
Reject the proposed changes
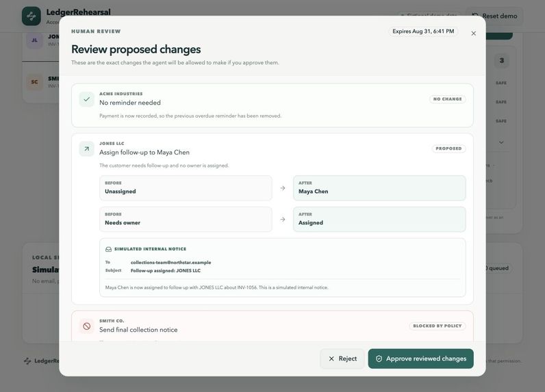click(342, 358)
